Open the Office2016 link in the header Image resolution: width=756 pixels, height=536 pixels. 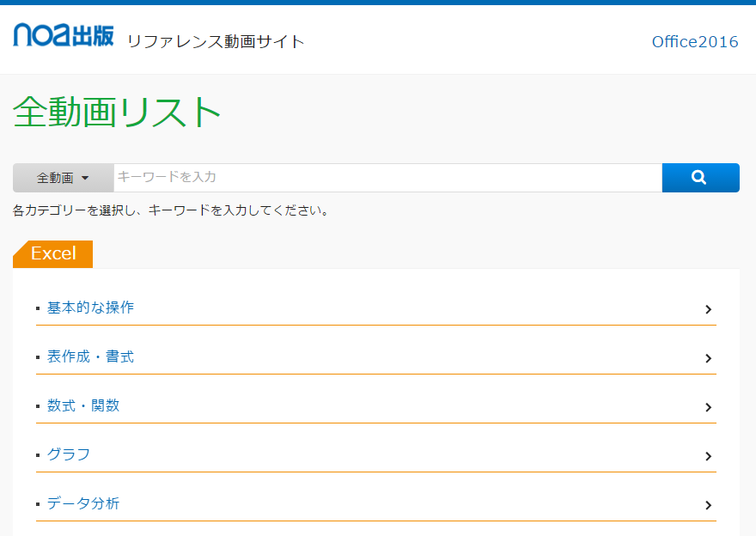tap(694, 42)
